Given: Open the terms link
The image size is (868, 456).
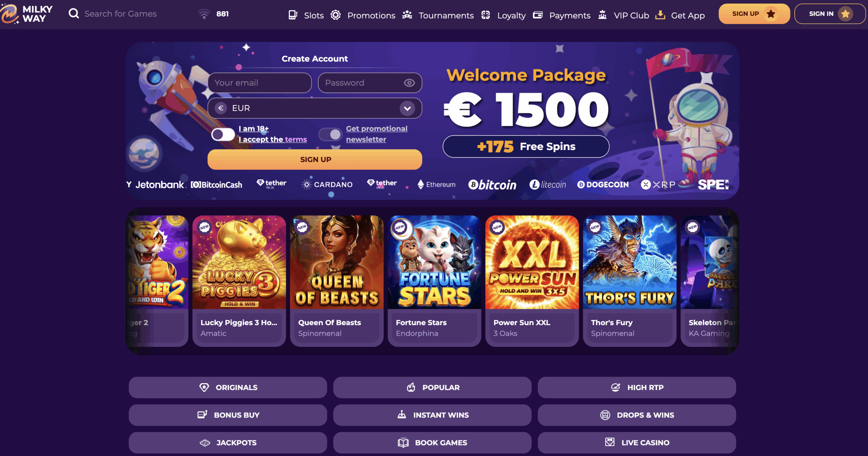Looking at the screenshot, I should click(296, 139).
